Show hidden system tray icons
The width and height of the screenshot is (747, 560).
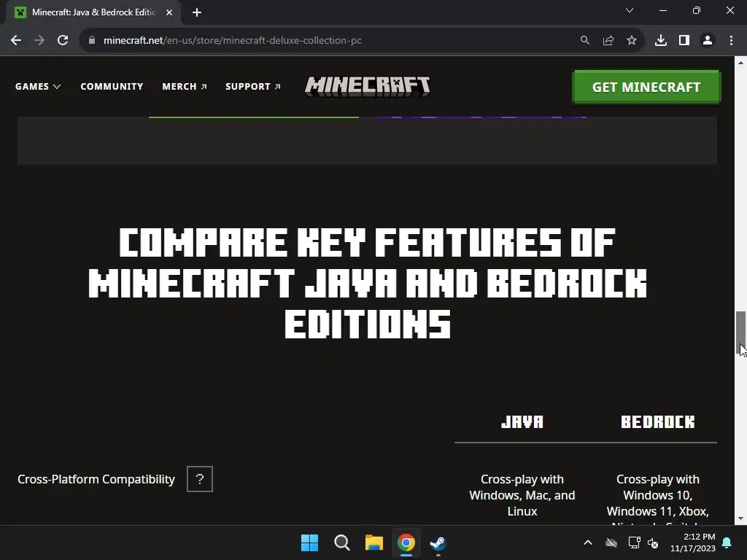[x=588, y=542]
